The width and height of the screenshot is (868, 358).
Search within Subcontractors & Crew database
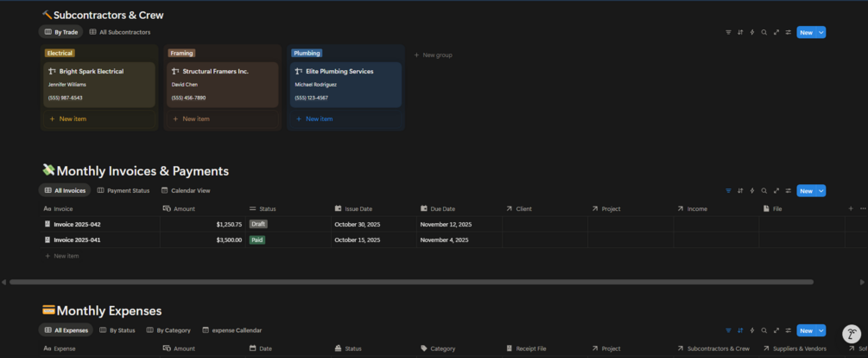pyautogui.click(x=764, y=32)
